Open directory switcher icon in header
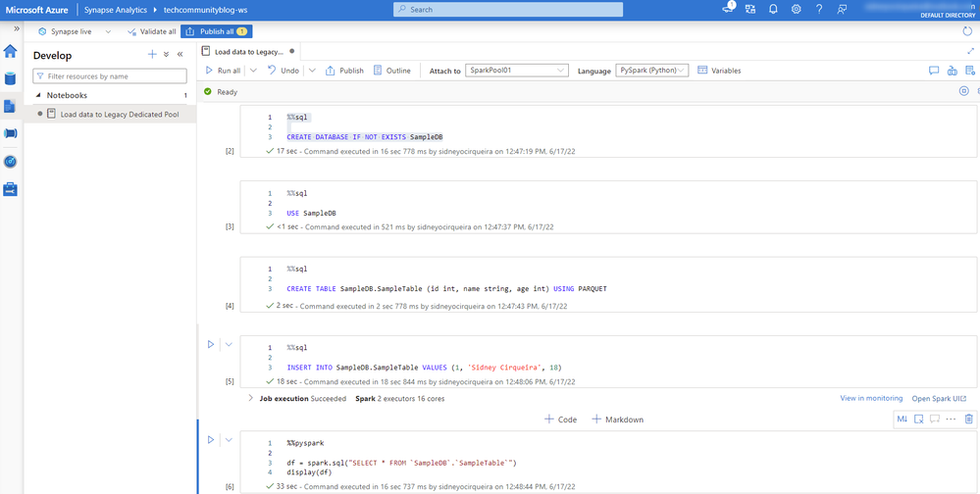Screen dimensions: 980x494 (750, 10)
